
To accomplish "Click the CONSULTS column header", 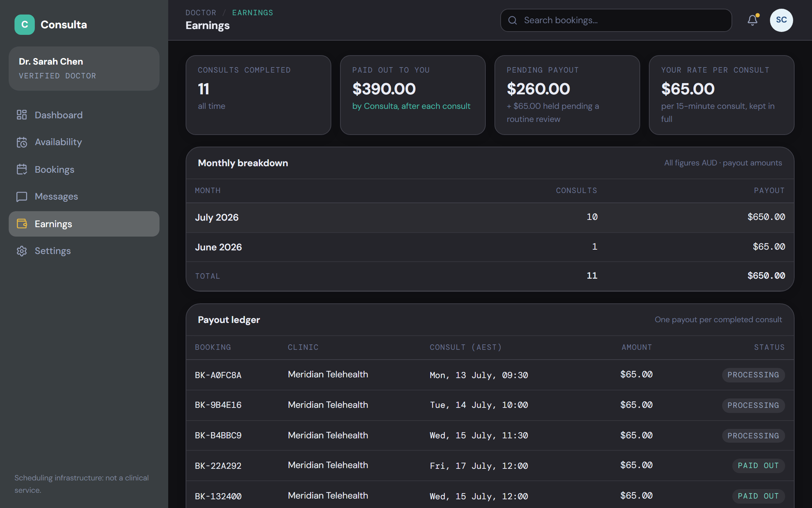I will click(576, 190).
